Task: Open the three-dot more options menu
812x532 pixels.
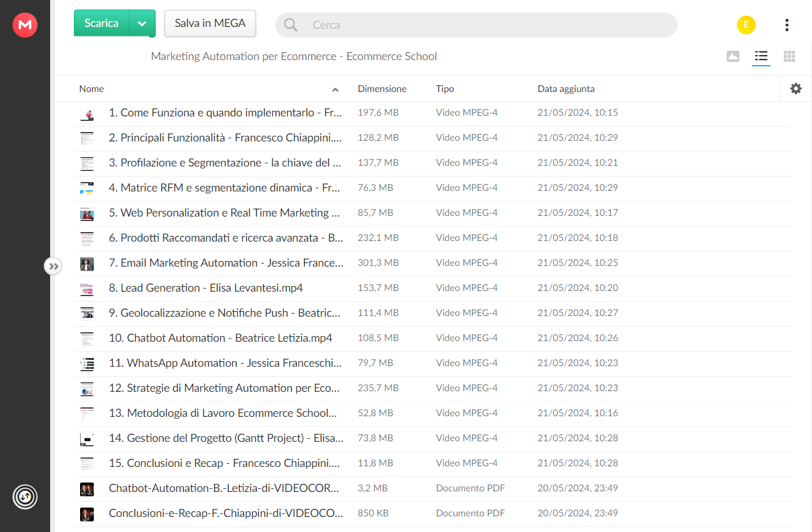Action: (787, 25)
